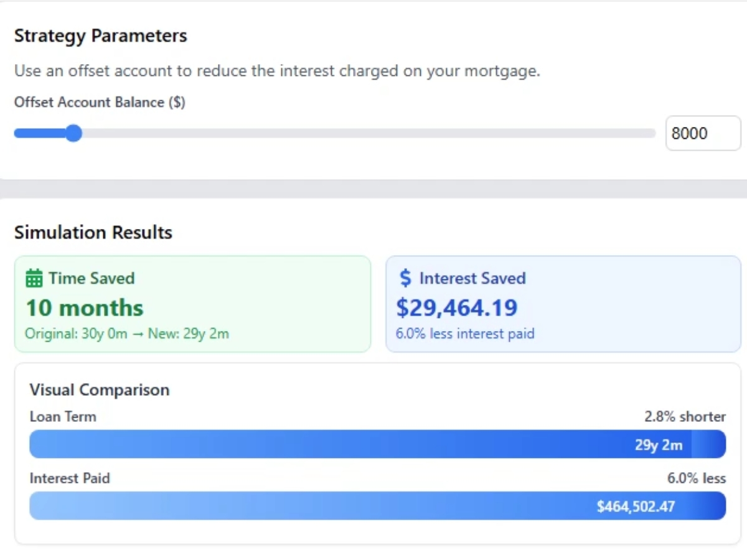This screenshot has width=747, height=560.
Task: Select the 8000 balance input field
Action: coord(703,133)
